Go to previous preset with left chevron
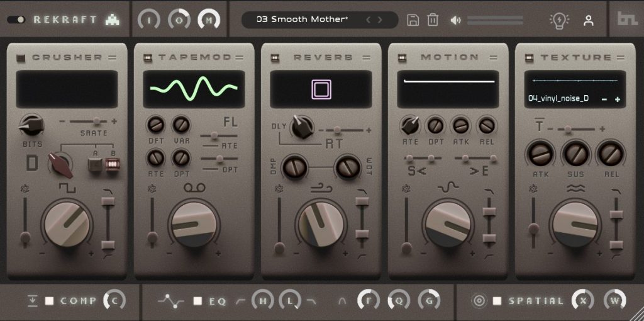The height and width of the screenshot is (321, 644). coord(369,20)
